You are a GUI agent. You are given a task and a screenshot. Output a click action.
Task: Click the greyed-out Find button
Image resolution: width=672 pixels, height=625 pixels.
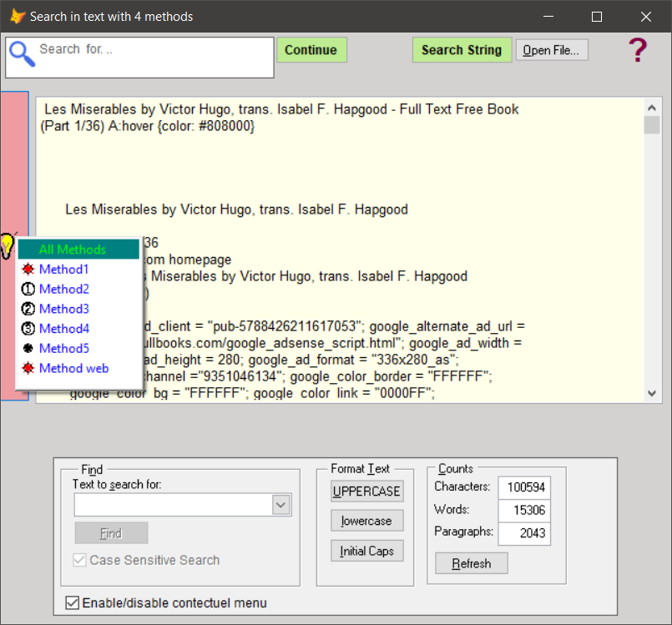(111, 533)
